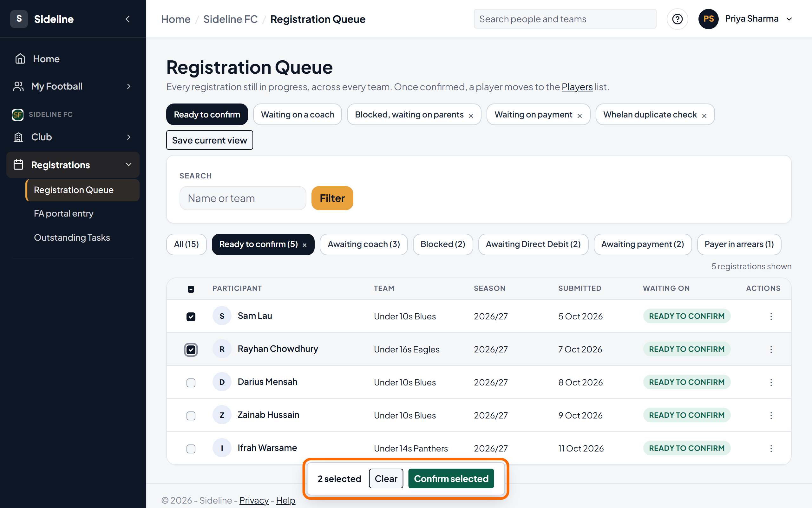Image resolution: width=812 pixels, height=508 pixels.
Task: Clear the current selection
Action: tap(386, 478)
